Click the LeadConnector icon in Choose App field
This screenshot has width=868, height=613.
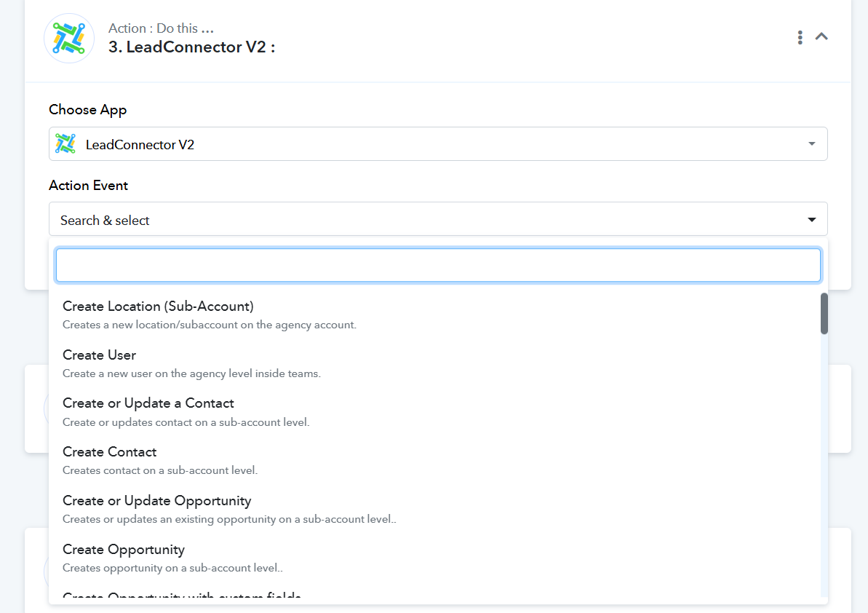(65, 144)
